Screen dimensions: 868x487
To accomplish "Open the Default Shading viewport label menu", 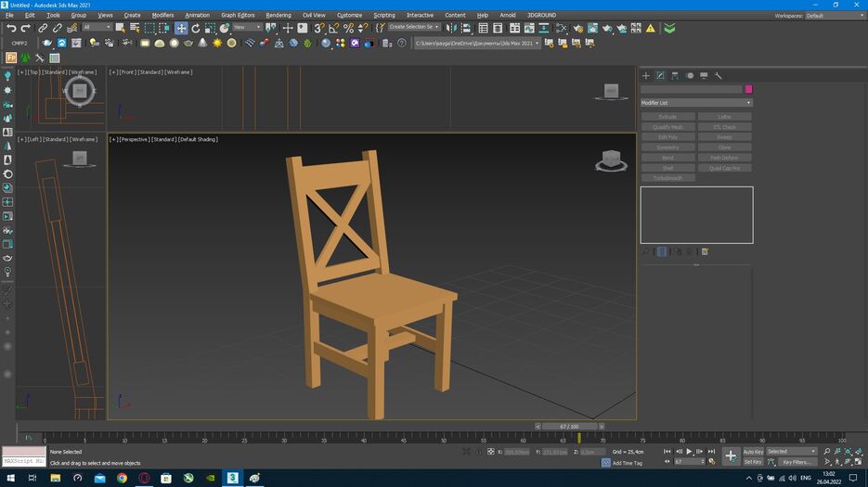I will (198, 139).
